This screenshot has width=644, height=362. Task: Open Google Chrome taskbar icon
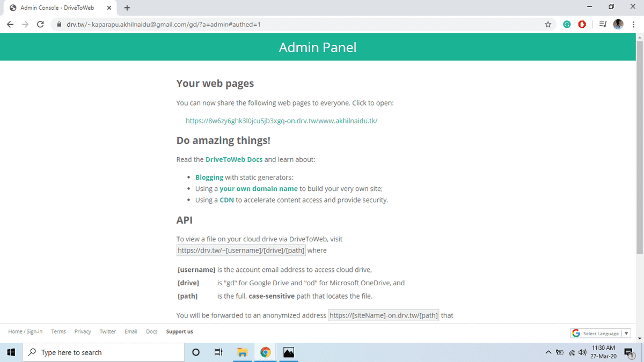(x=265, y=352)
